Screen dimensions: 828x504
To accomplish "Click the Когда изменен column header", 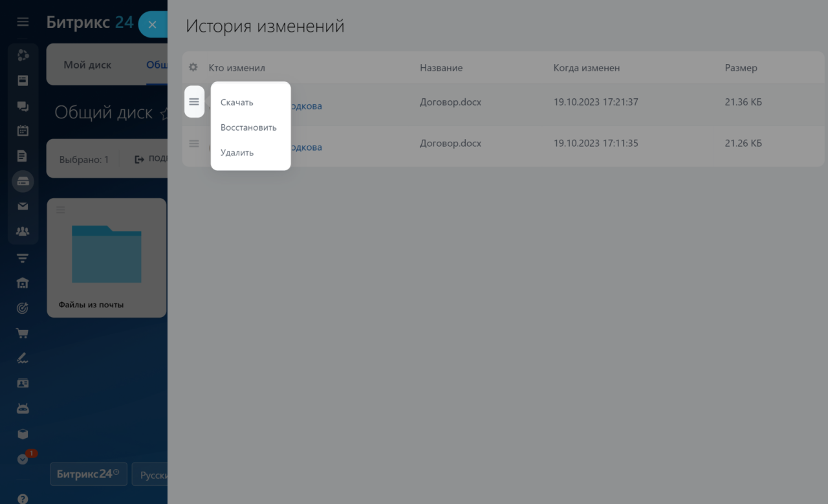I will (587, 67).
